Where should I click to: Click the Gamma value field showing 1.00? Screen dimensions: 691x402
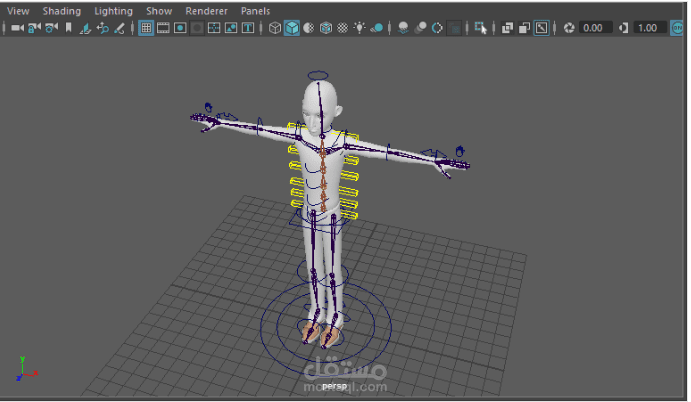pyautogui.click(x=649, y=28)
